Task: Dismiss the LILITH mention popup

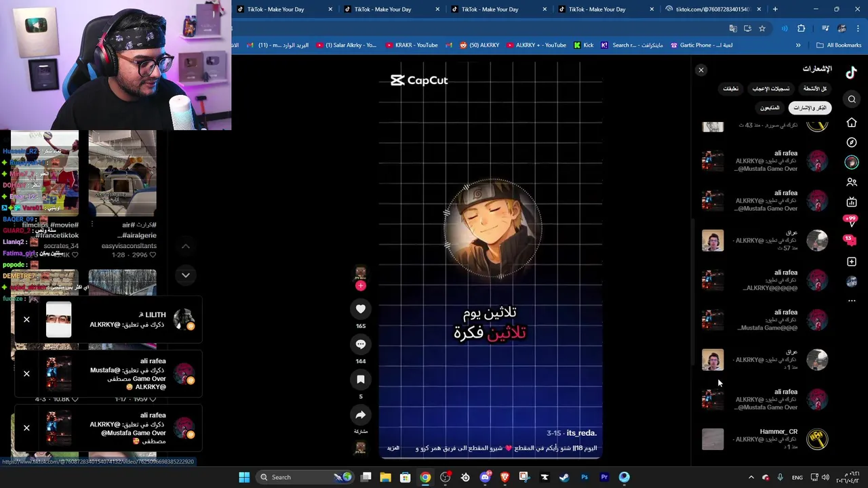Action: pos(26,319)
